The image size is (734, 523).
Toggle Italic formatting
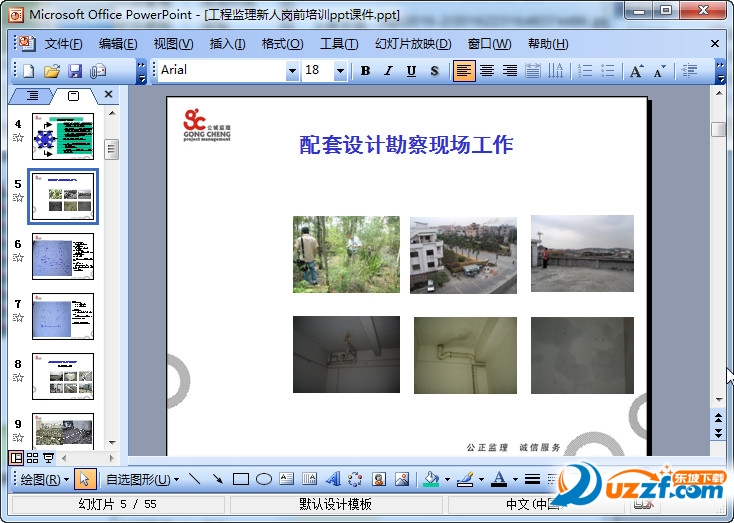pos(388,71)
